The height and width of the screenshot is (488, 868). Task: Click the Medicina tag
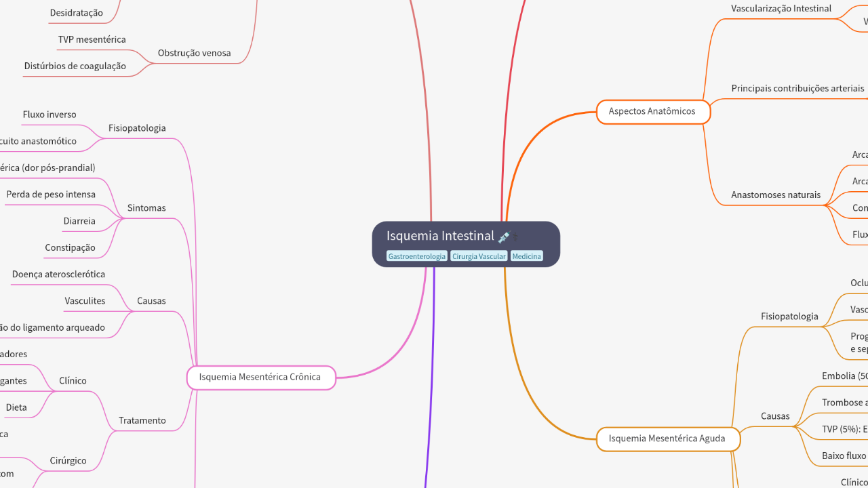[x=527, y=256]
